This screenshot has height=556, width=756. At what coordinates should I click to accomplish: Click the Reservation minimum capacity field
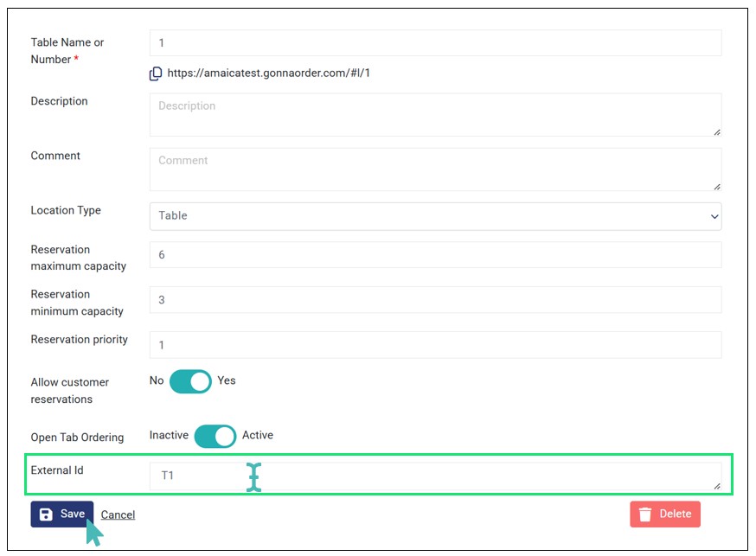435,300
